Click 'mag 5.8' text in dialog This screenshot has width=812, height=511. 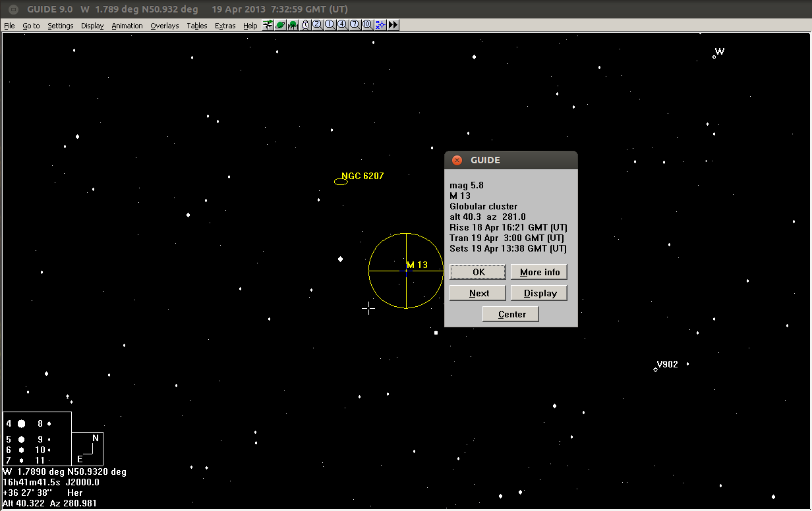point(467,185)
